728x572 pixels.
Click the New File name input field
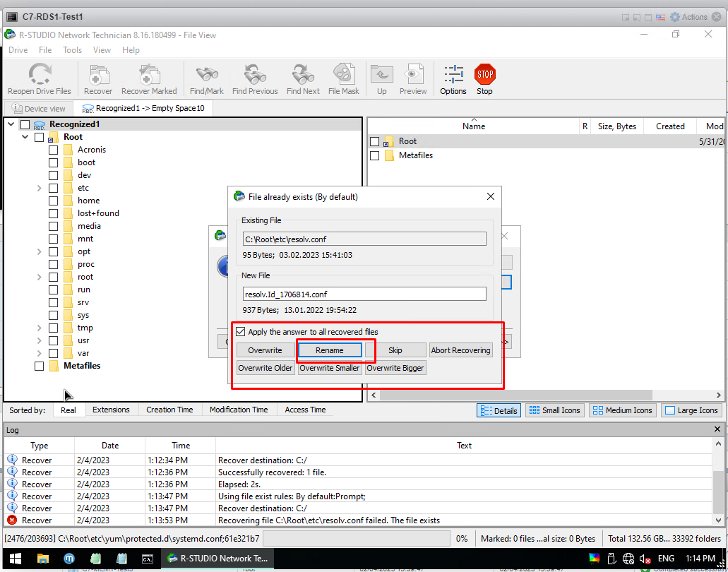tap(364, 294)
